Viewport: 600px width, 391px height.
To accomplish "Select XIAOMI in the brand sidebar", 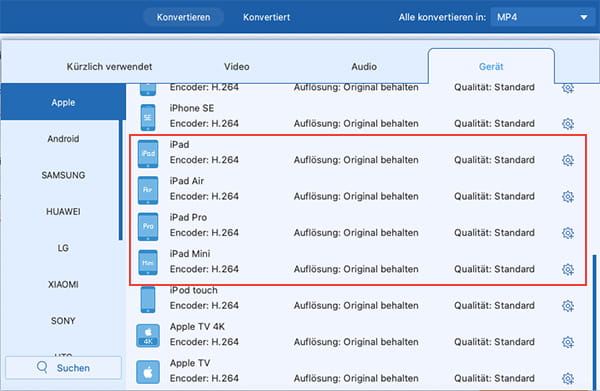I will coord(63,284).
